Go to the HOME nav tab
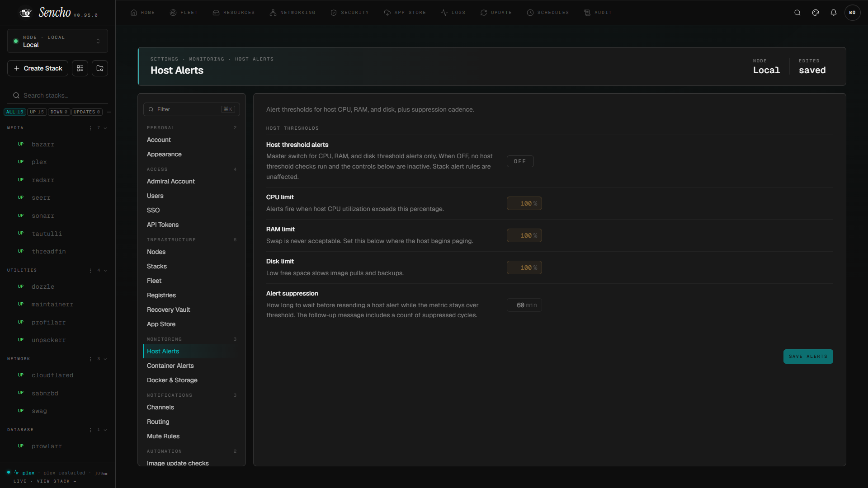Screen dimensions: 868x488 142,13
